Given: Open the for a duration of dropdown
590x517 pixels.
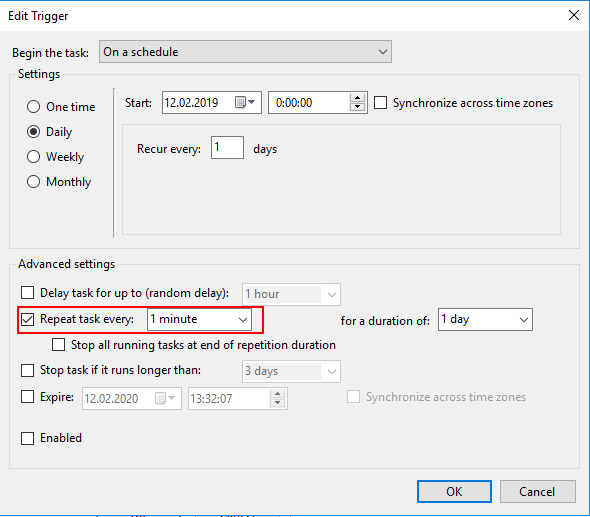Looking at the screenshot, I should tap(485, 319).
